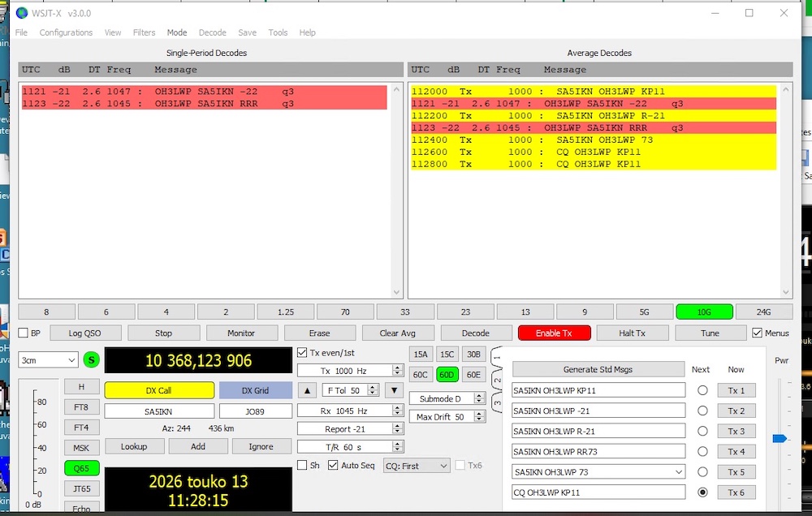Adjust the Max Drift 50 spinner
The height and width of the screenshot is (516, 812).
(x=479, y=417)
